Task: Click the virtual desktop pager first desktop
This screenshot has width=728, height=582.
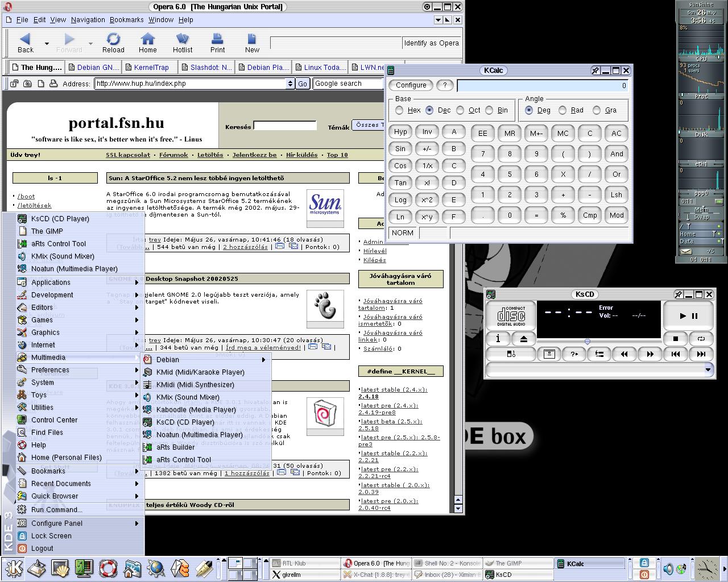Action: coord(235,563)
